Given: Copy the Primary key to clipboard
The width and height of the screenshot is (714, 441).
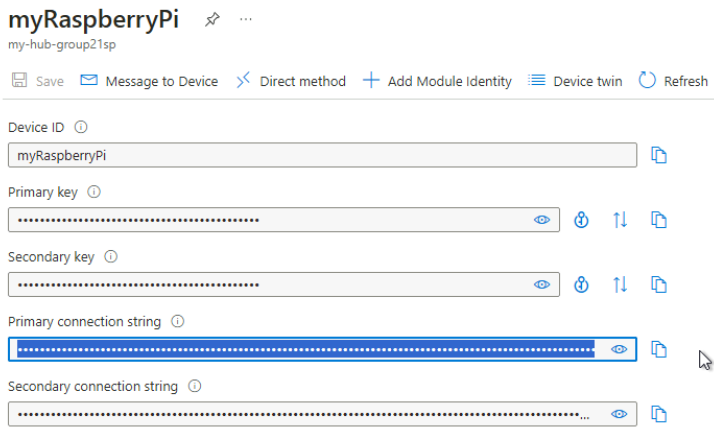Looking at the screenshot, I should (658, 220).
